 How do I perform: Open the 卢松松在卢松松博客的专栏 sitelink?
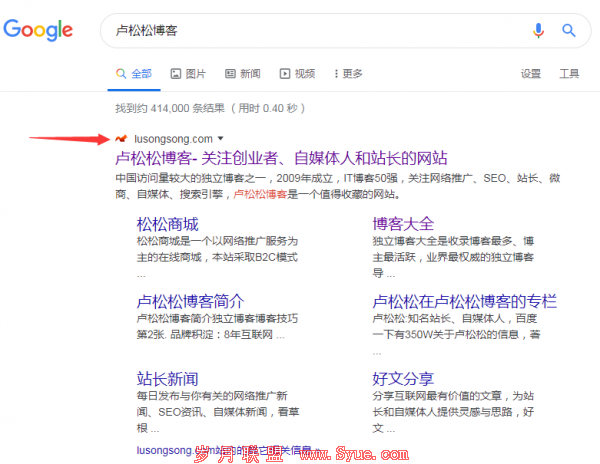tap(465, 301)
